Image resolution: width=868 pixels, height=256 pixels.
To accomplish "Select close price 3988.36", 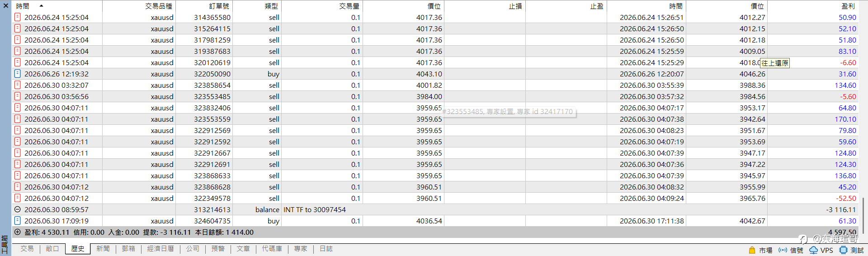I will (752, 85).
